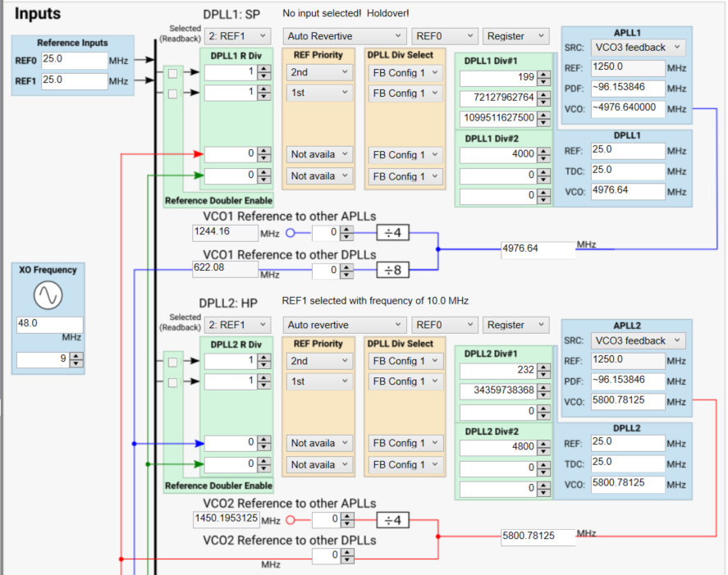Screen dimensions: 728x575
Task: Enable the second DPLL1 reference input checkbox
Action: point(172,93)
